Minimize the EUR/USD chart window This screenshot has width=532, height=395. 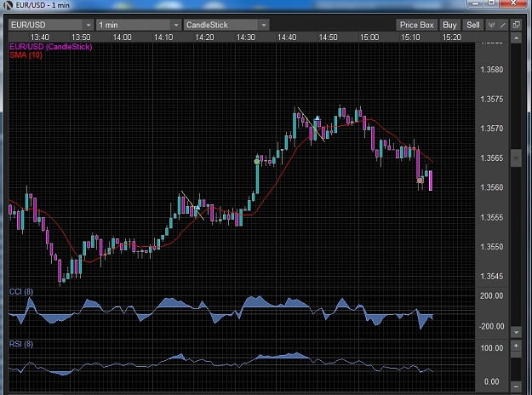pos(476,3)
